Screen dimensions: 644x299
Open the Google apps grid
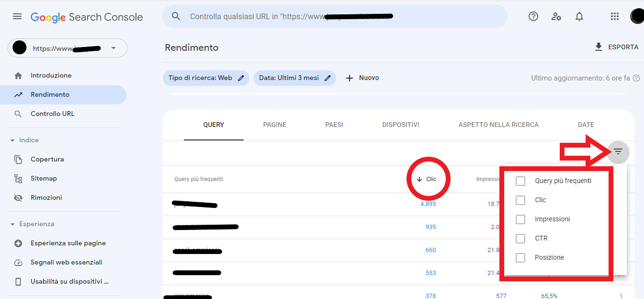coord(615,17)
